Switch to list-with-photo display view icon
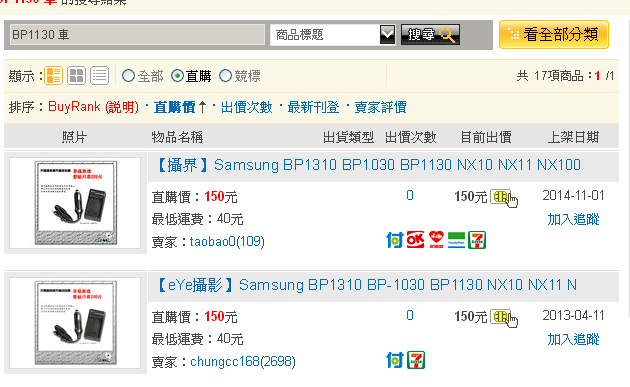The width and height of the screenshot is (630, 387). point(53,76)
